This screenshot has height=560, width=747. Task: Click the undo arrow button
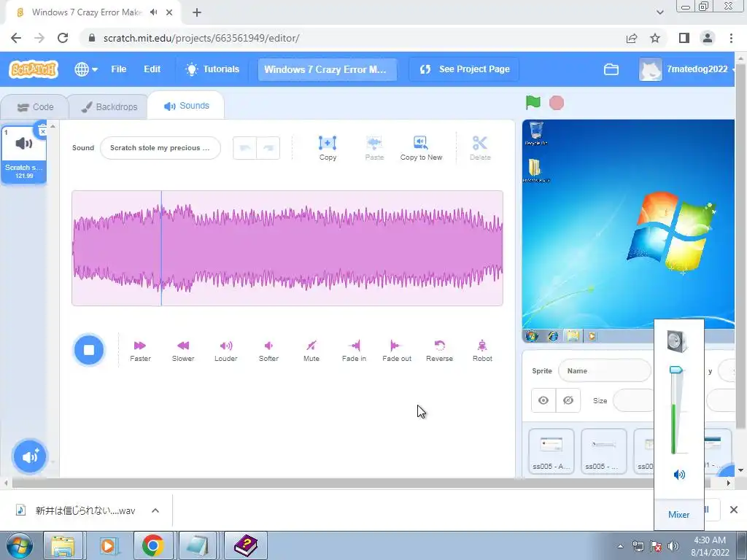pos(245,148)
